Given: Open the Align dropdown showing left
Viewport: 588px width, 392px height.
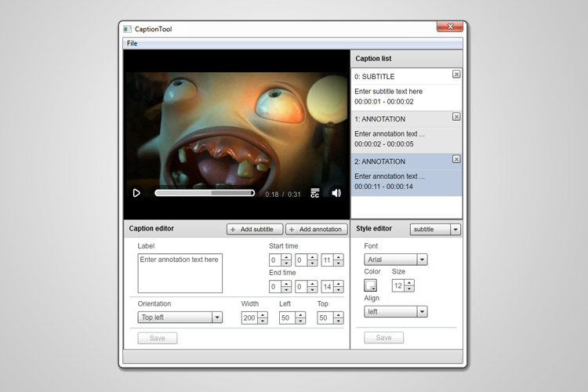Looking at the screenshot, I should coord(396,312).
